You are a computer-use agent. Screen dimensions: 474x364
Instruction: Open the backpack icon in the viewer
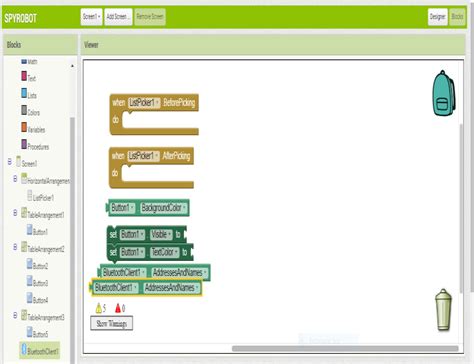click(x=444, y=93)
